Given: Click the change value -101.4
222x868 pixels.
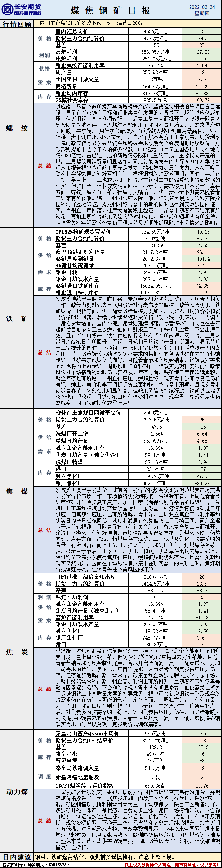Looking at the screenshot, I should 202,259.
